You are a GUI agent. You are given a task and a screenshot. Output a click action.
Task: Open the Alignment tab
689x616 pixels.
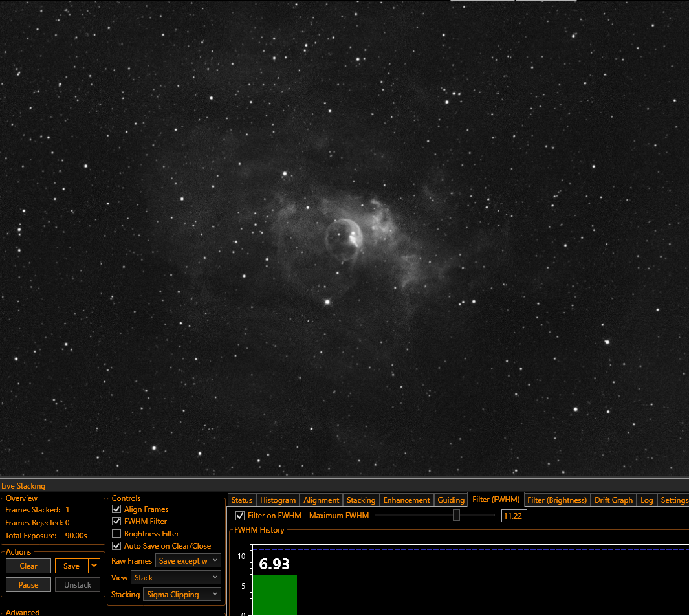tap(322, 500)
